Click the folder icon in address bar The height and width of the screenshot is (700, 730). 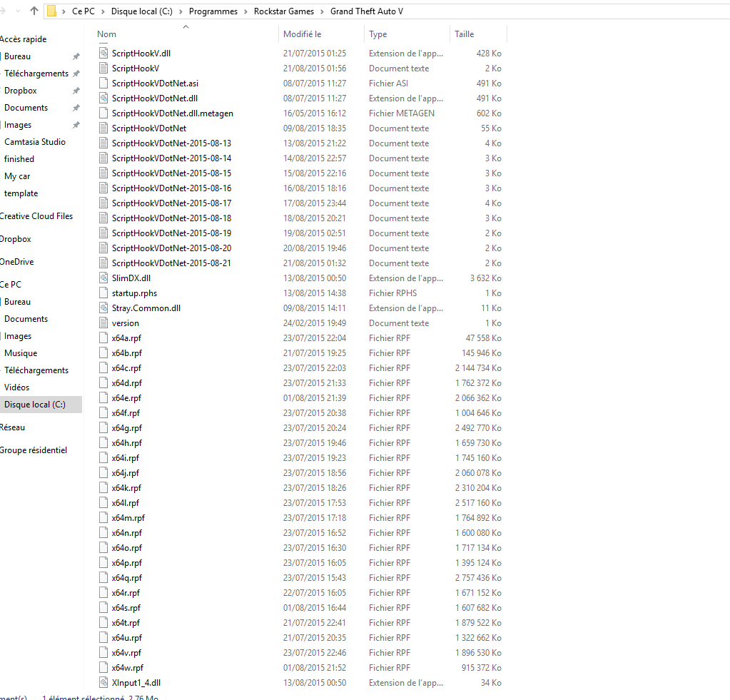point(52,11)
